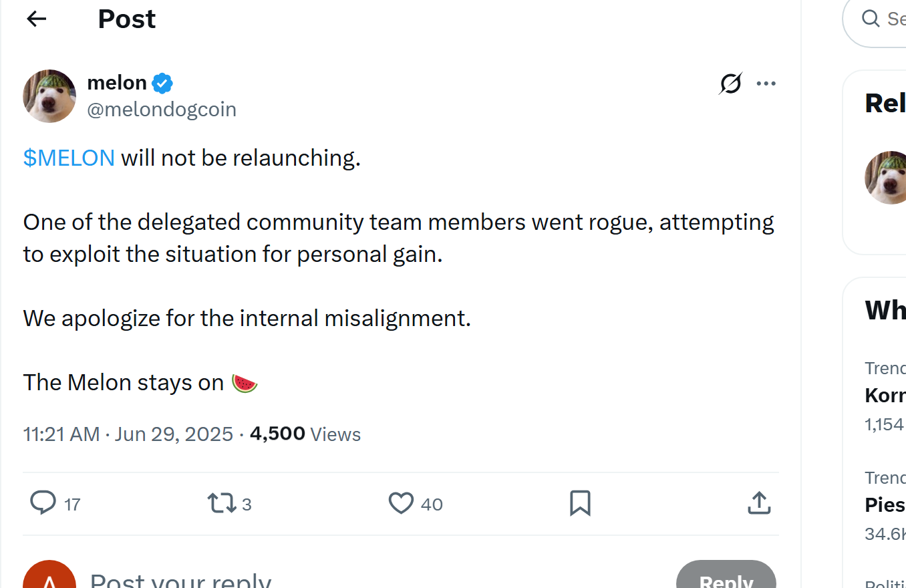The height and width of the screenshot is (588, 906).
Task: Click the $MELON cashtag link
Action: click(69, 158)
